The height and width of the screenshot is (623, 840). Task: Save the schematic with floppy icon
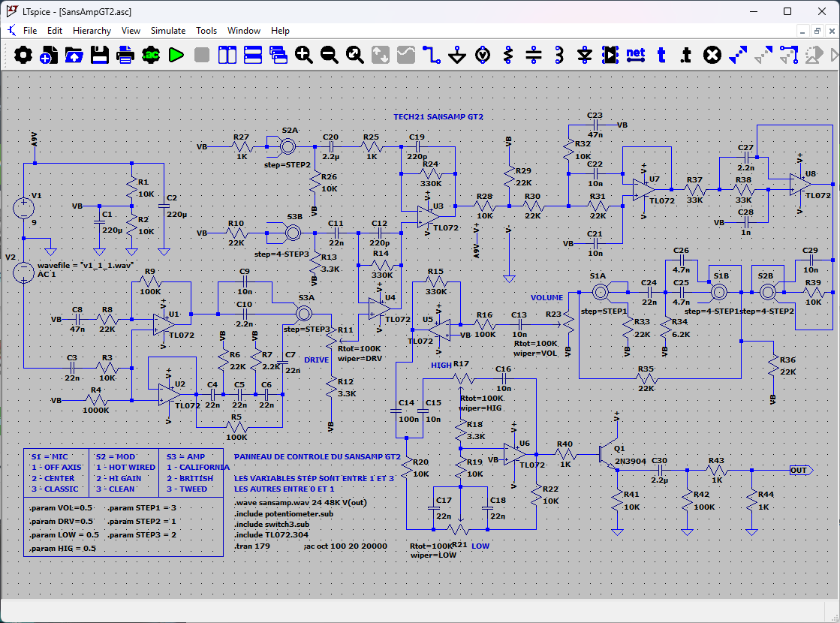coord(100,55)
